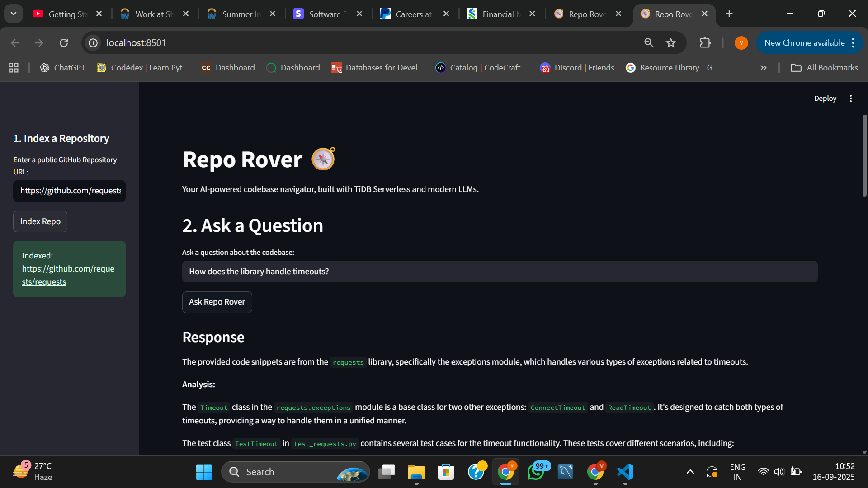Image resolution: width=868 pixels, height=488 pixels.
Task: Show hidden system tray icons
Action: click(x=690, y=472)
